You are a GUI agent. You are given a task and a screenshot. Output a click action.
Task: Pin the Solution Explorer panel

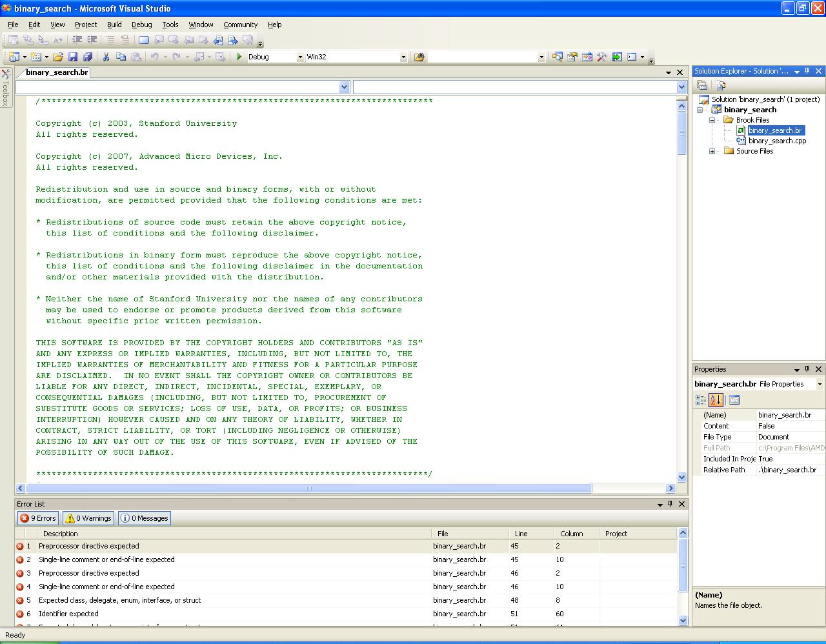[x=807, y=71]
